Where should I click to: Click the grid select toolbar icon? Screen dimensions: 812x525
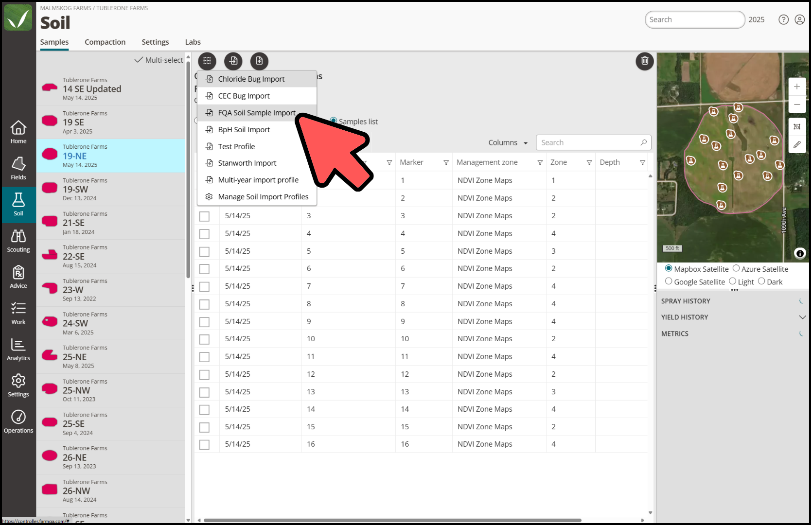(x=207, y=61)
